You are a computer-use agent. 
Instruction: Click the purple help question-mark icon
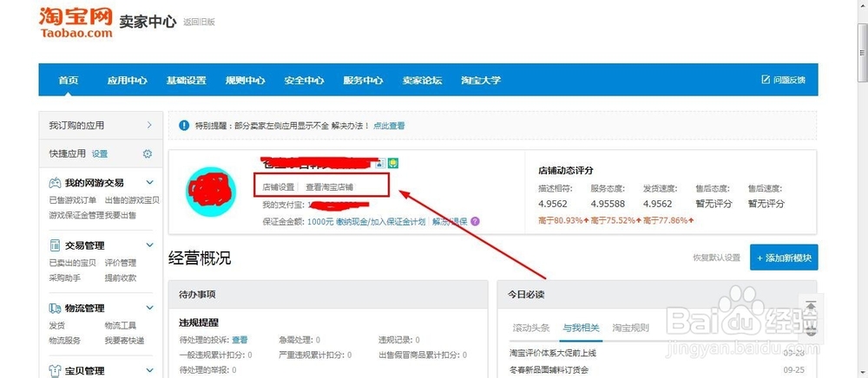coord(475,222)
